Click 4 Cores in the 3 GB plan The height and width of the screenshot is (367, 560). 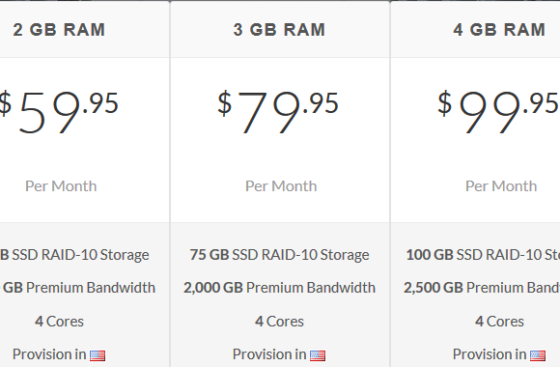tap(279, 322)
